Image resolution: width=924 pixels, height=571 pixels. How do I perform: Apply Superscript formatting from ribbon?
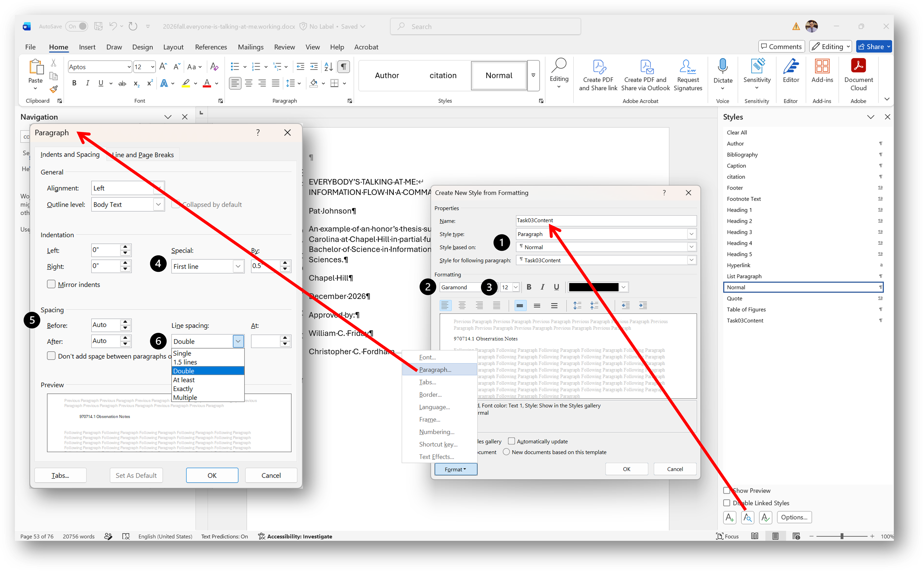pos(150,83)
